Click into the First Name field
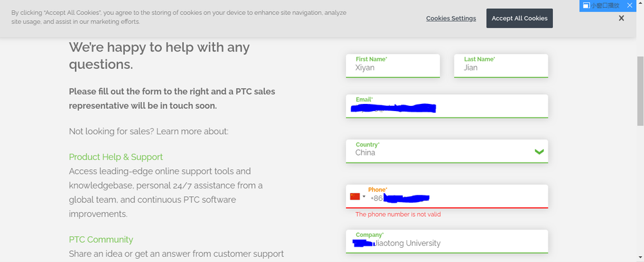The image size is (644, 262). 392,67
